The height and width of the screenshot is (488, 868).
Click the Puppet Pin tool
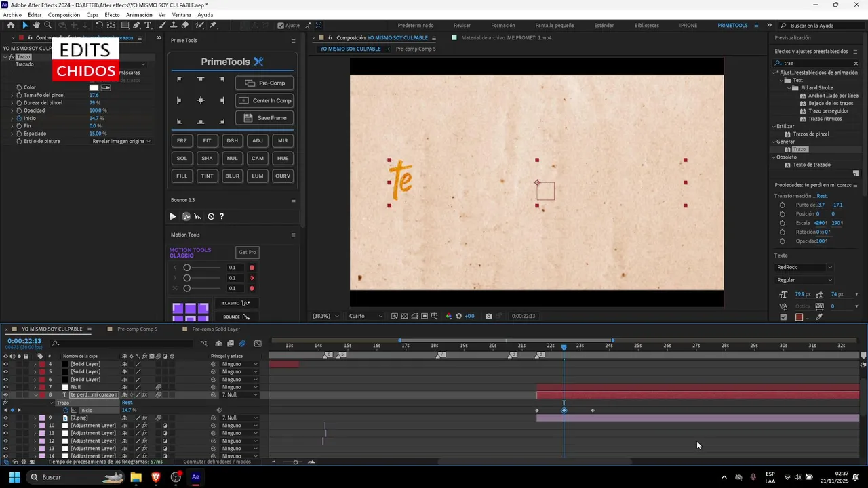(x=213, y=26)
